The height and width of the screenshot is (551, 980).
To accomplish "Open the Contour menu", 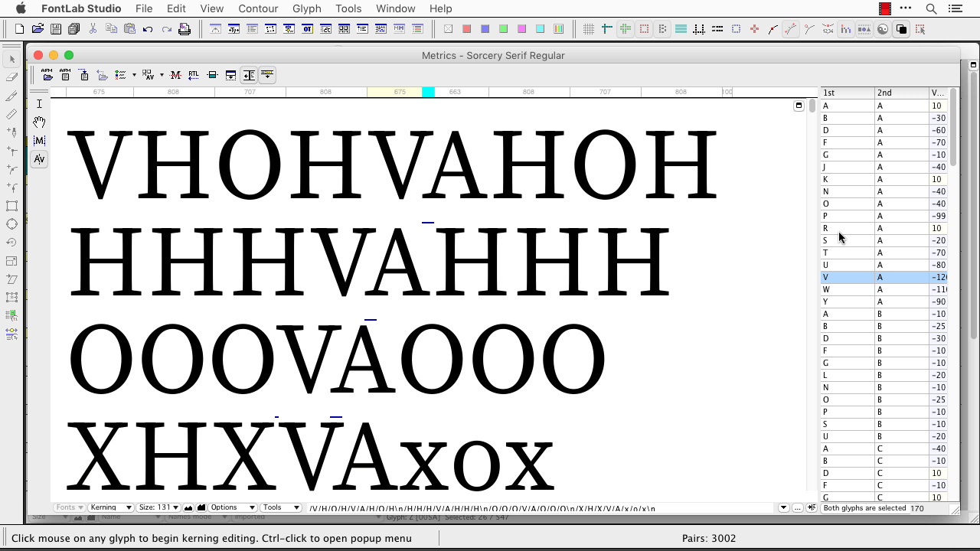I will pos(258,8).
